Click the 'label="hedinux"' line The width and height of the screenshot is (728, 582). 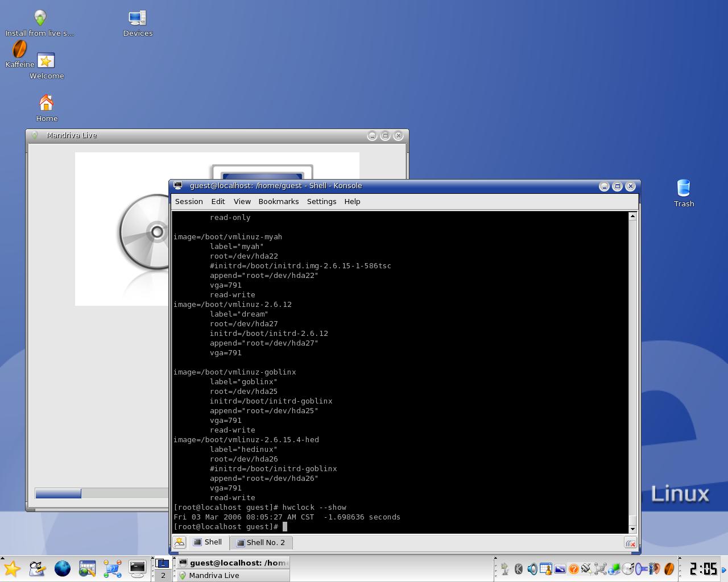click(243, 450)
